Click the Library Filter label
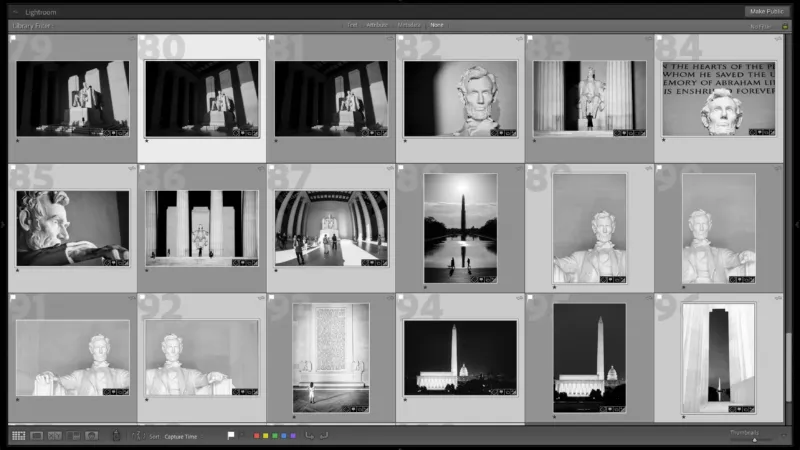 point(33,26)
